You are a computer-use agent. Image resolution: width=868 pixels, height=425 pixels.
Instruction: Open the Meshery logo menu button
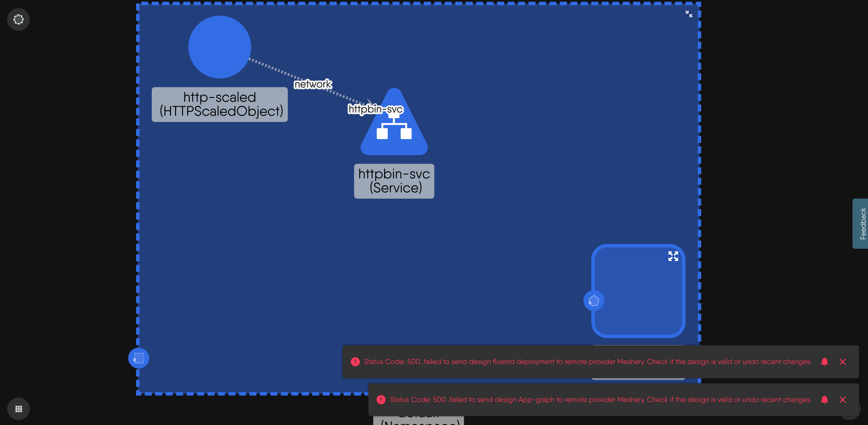point(19,20)
